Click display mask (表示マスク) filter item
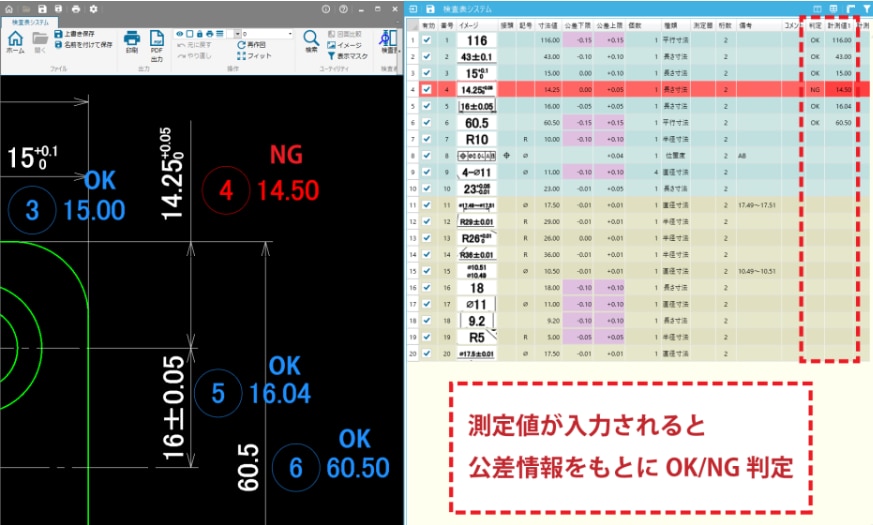873x525 pixels. click(x=347, y=56)
